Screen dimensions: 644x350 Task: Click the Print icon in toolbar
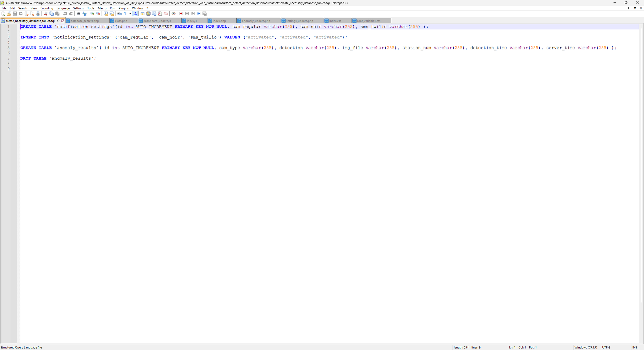pyautogui.click(x=38, y=14)
